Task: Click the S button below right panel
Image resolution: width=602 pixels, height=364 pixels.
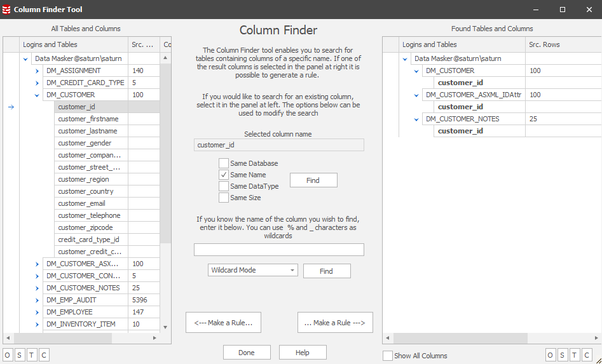Action: point(563,355)
